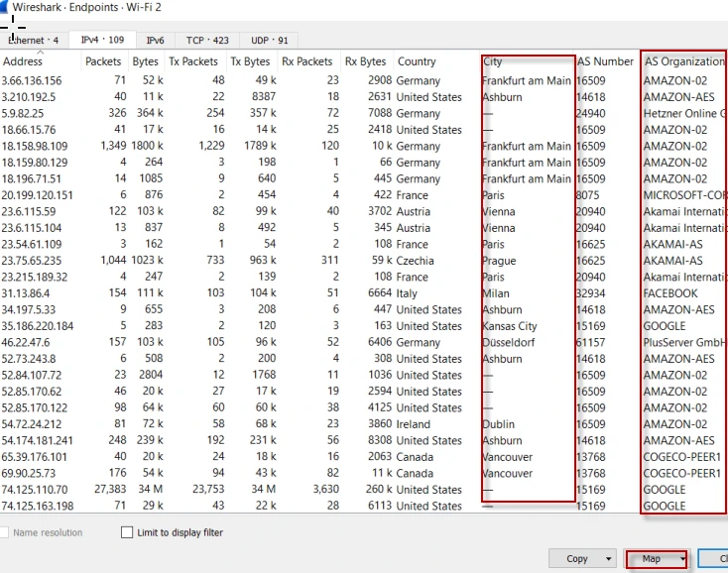
Task: Sort endpoints by Packets column
Action: click(103, 61)
